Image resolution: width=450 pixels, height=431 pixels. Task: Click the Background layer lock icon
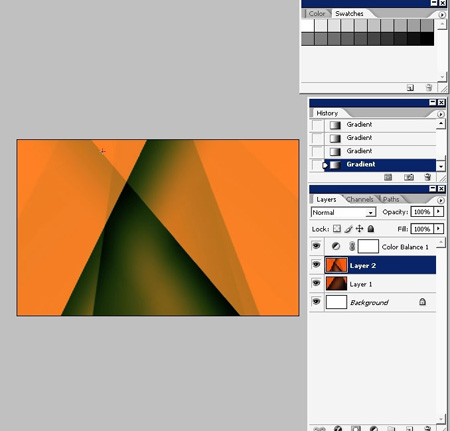coord(422,302)
